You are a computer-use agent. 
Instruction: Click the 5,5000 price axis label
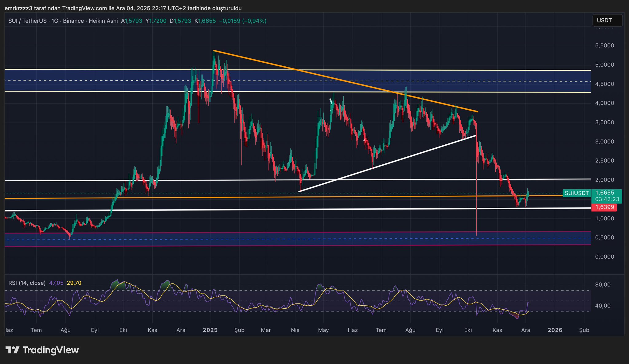pyautogui.click(x=604, y=45)
